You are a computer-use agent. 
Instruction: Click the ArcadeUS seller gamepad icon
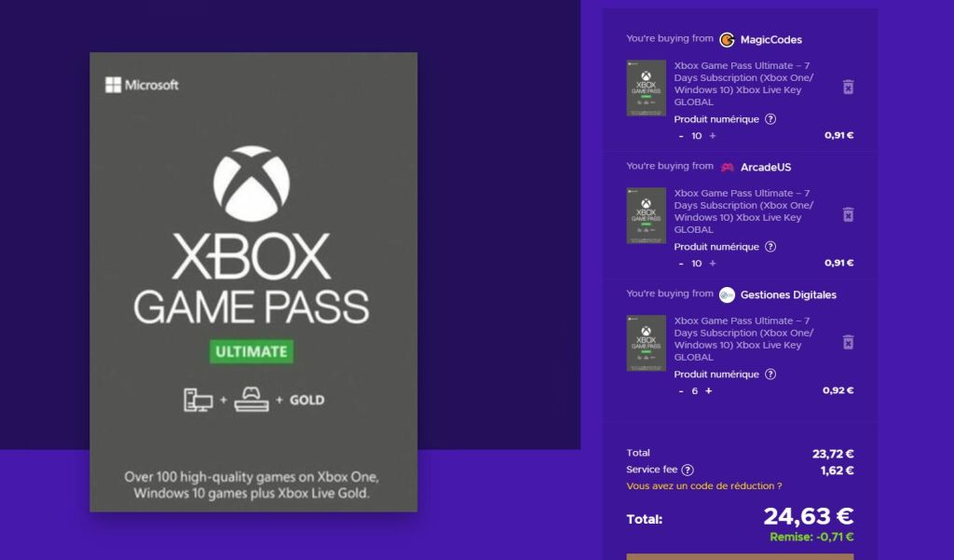727,168
